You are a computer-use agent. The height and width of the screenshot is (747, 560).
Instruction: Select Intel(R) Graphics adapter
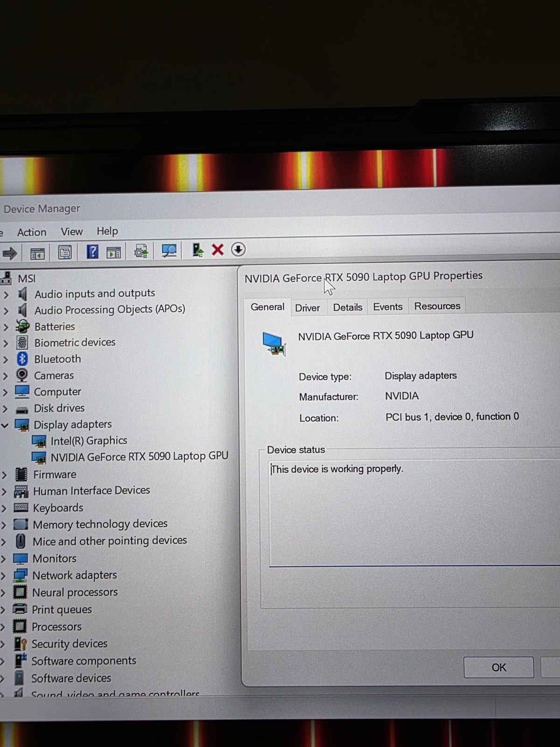pos(89,441)
